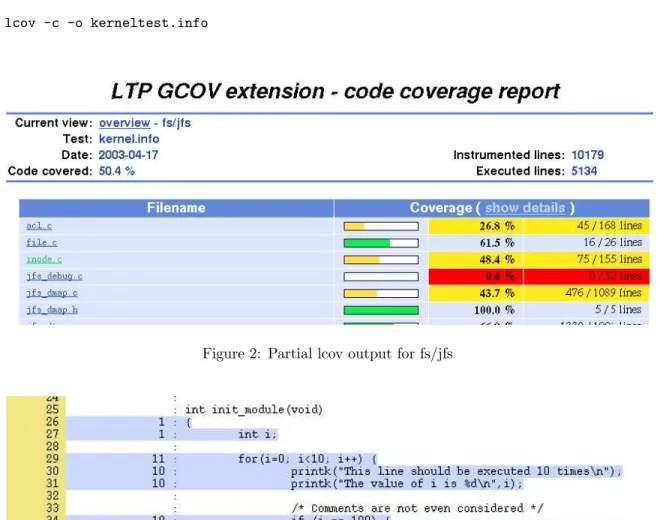Select the 26.8 % coverage cell
Image resolution: width=660 pixels, height=520 pixels.
[x=476, y=226]
